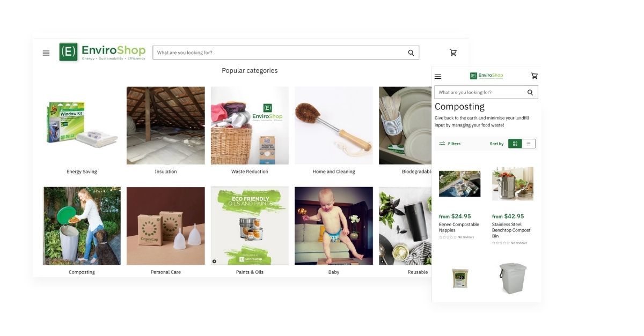Open the compost bag product image
This screenshot has height=336, width=644.
[x=460, y=279]
